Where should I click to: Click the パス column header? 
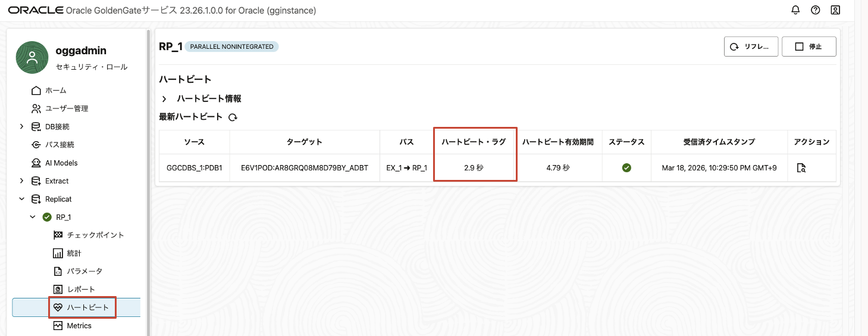coord(407,142)
